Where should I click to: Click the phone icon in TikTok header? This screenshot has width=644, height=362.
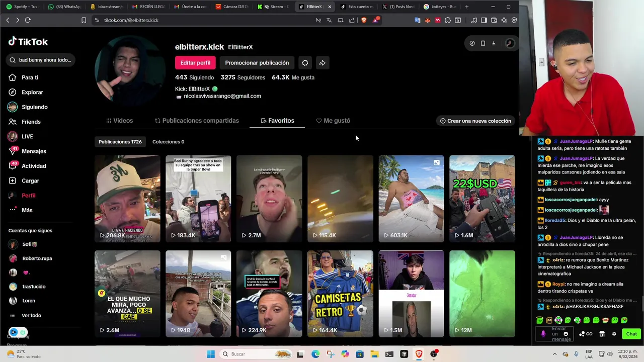pyautogui.click(x=482, y=43)
